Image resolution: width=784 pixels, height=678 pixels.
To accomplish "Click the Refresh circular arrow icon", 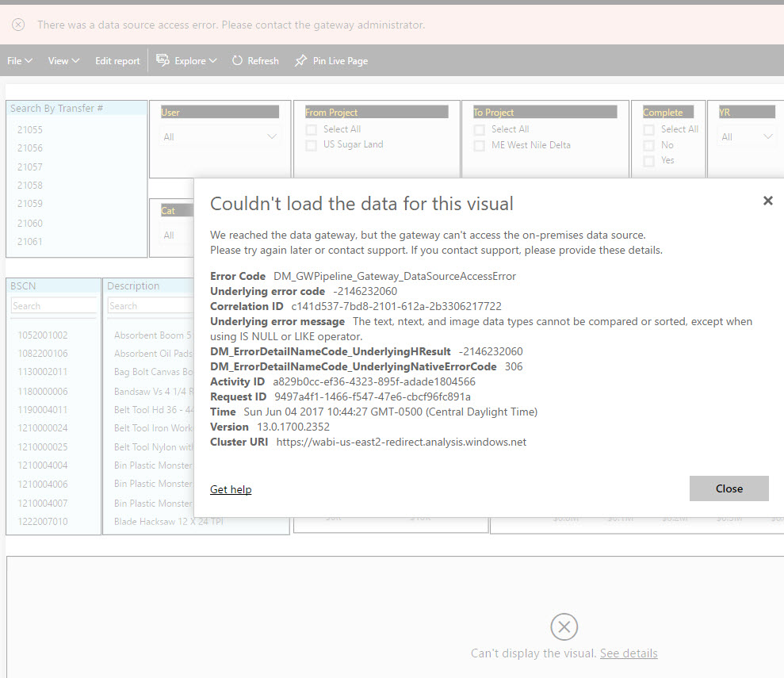I will (237, 60).
